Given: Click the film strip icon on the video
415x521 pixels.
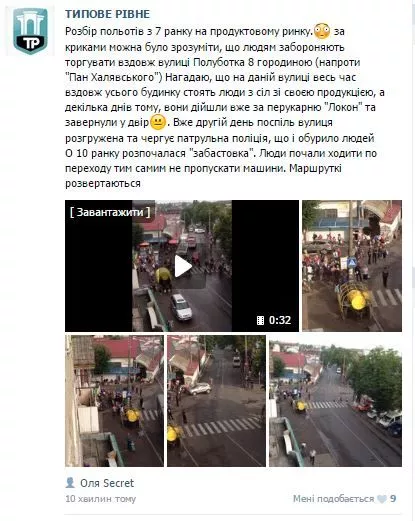Looking at the screenshot, I should 261,320.
